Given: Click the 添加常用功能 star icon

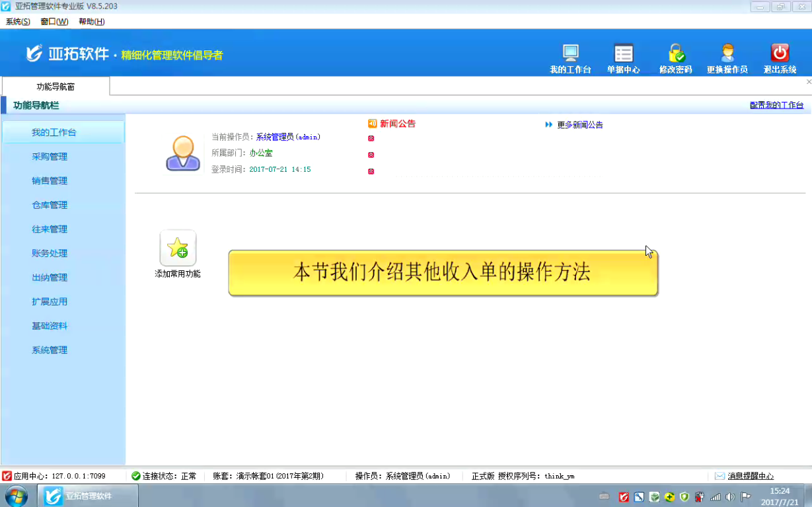Looking at the screenshot, I should (x=178, y=249).
